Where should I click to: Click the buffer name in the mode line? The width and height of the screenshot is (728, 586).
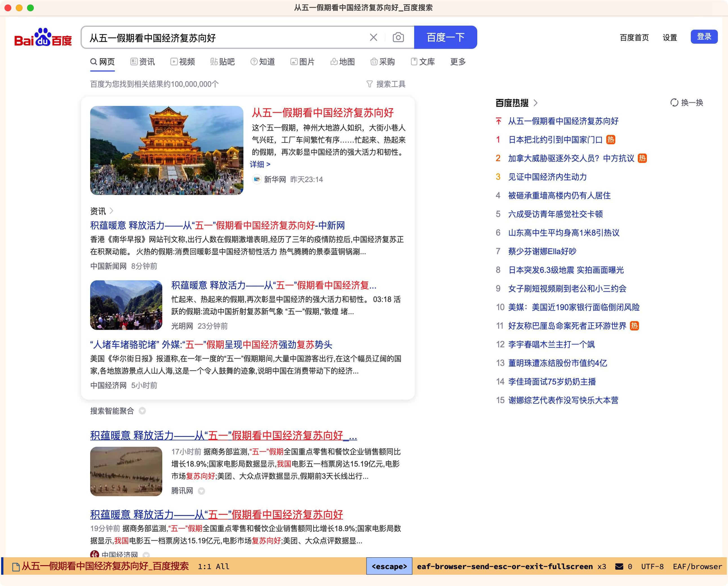click(105, 566)
